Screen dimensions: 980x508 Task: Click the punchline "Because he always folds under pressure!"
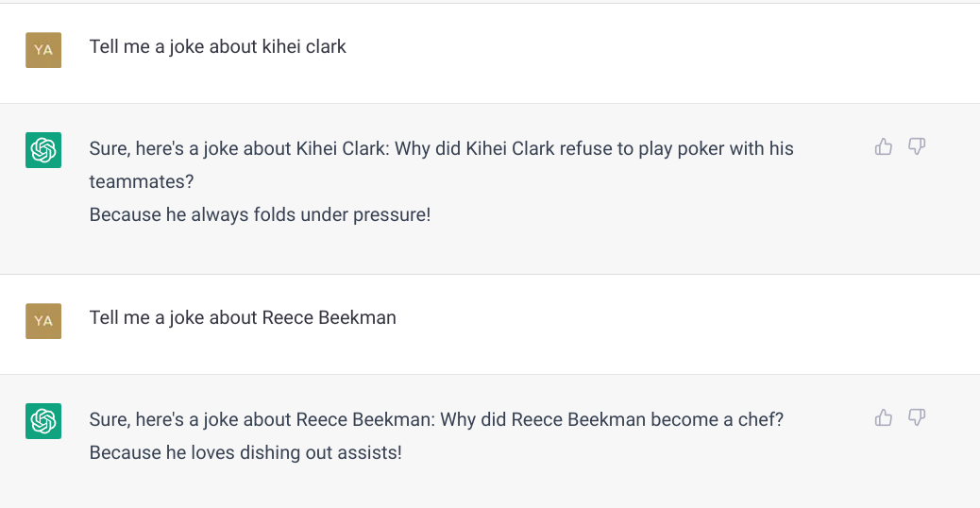tap(260, 214)
